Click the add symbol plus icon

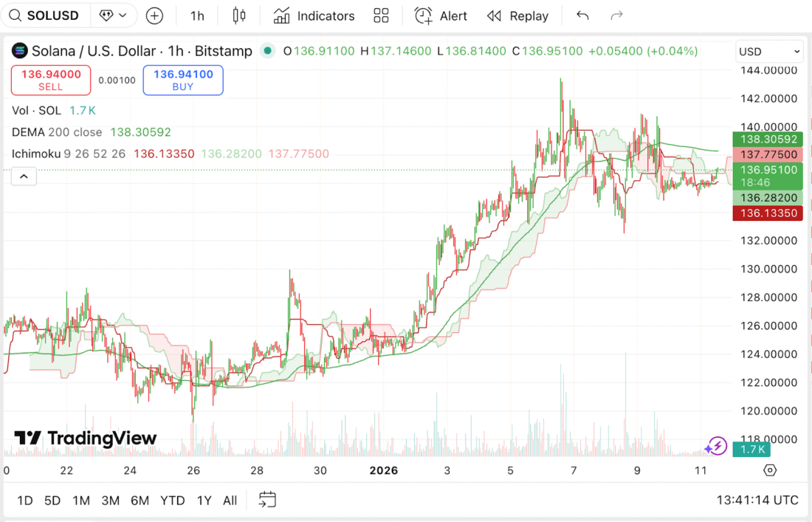coord(154,16)
